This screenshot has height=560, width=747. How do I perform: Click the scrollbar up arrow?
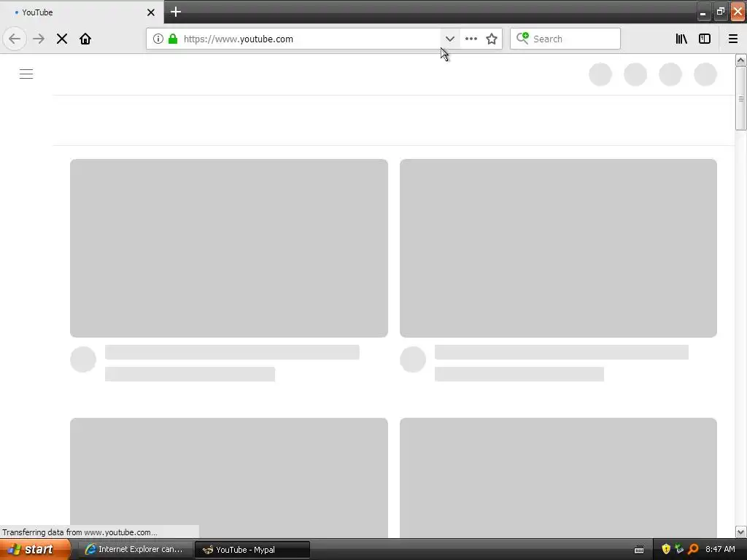pos(741,60)
